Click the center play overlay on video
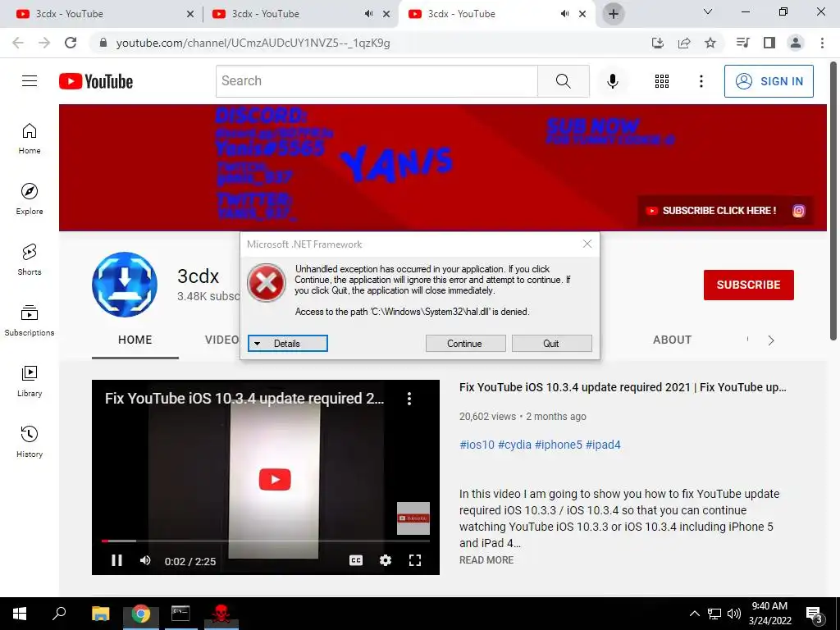 click(275, 479)
